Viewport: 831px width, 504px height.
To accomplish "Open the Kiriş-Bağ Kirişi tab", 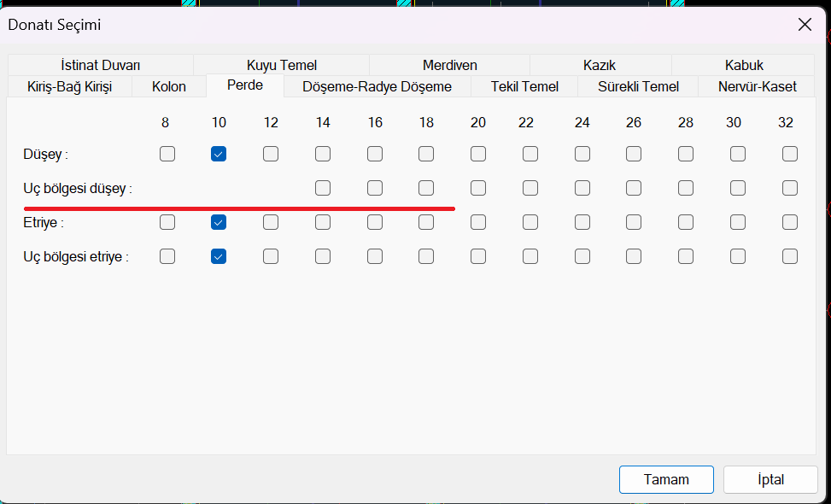I will [x=69, y=86].
